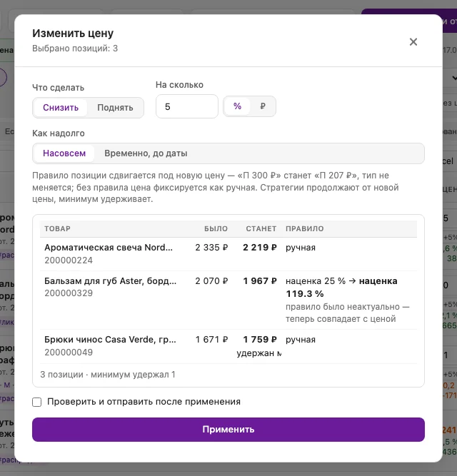Click ручная rule in Ароматическая свеча row
The image size is (457, 476).
coord(301,248)
